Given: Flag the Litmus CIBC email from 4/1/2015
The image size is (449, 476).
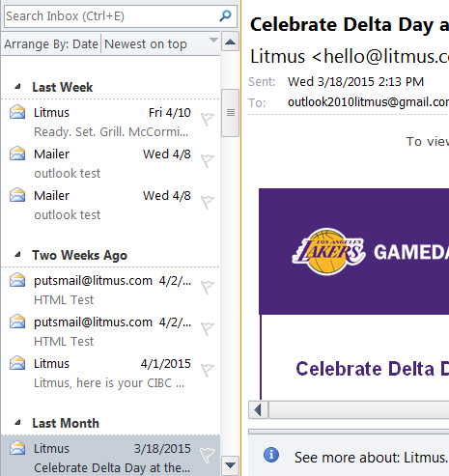Looking at the screenshot, I should point(208,370).
